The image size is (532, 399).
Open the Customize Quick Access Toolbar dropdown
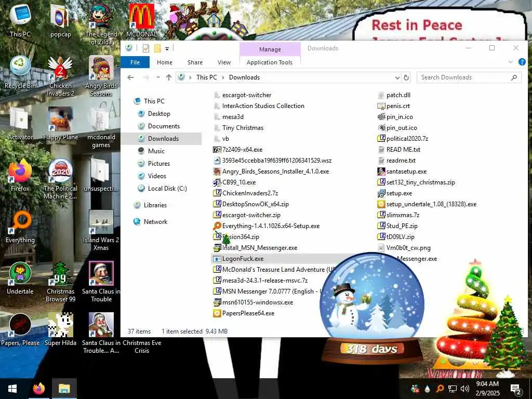pos(167,48)
